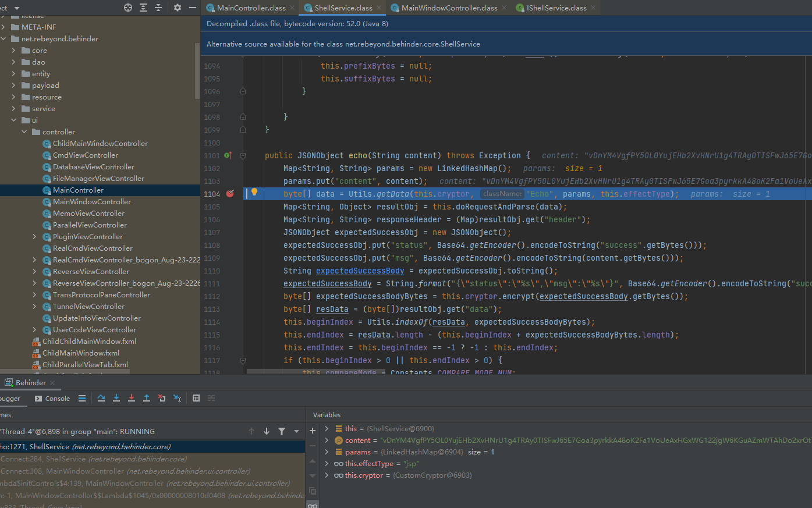Image resolution: width=812 pixels, height=508 pixels.
Task: Click the locate/select opened file target icon
Action: (128, 8)
